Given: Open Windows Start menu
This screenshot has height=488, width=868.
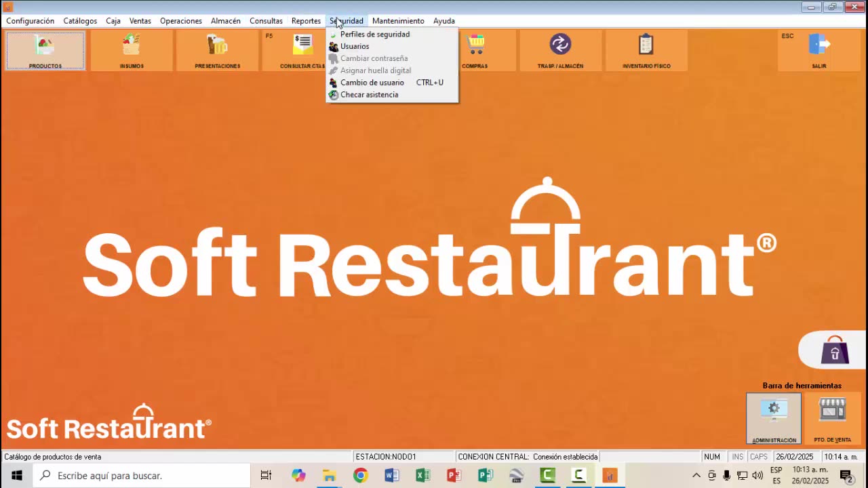Looking at the screenshot, I should 16,476.
